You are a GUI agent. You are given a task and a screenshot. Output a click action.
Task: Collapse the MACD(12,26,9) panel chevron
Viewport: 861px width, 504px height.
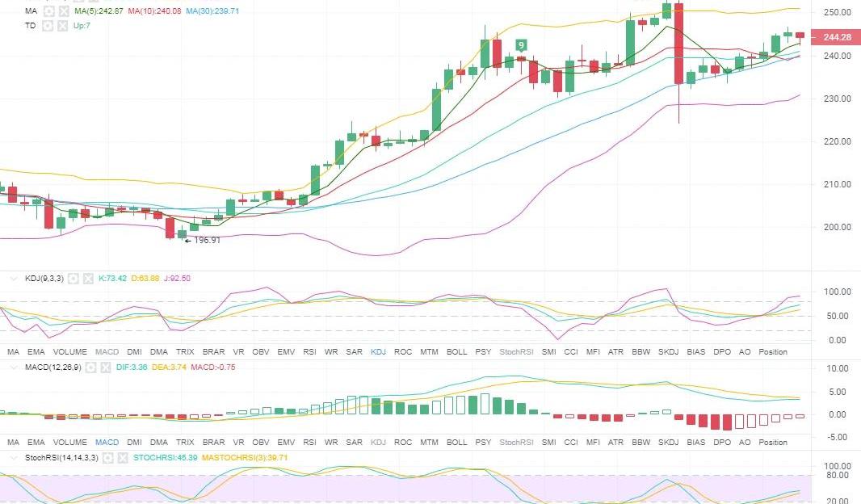point(14,367)
